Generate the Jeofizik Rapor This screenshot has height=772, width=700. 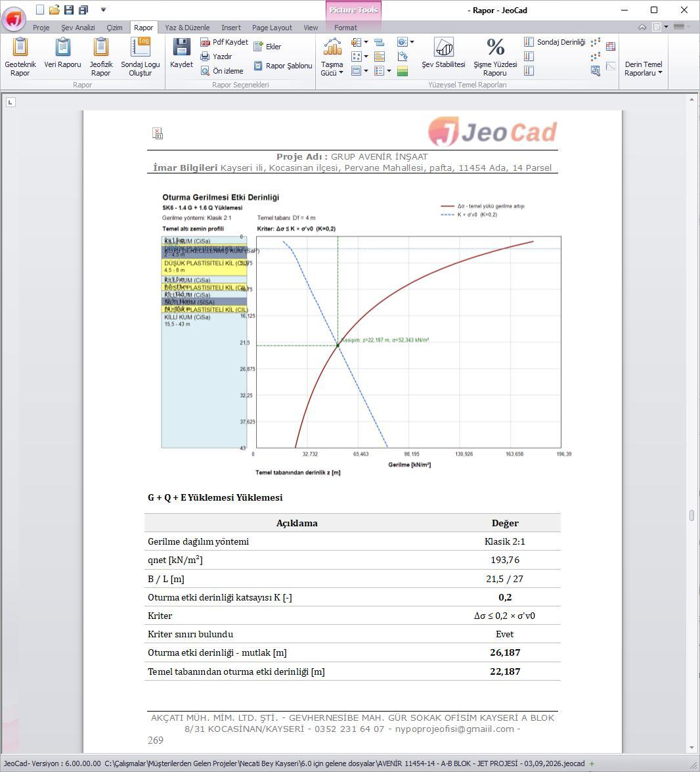(101, 57)
